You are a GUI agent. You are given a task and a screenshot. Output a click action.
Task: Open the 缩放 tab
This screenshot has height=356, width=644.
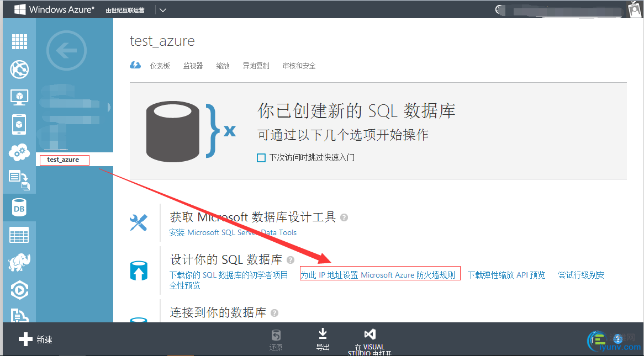click(223, 66)
